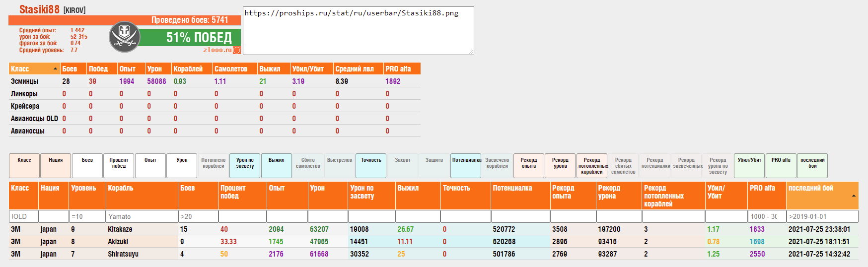Click the Yamato ship filter field
The height and width of the screenshot is (267, 868).
[142, 216]
